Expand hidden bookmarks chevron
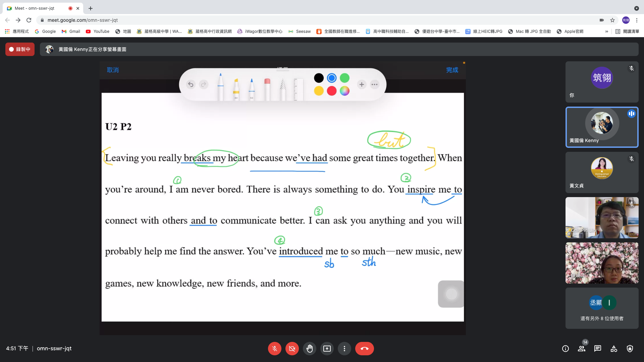 pos(606,32)
